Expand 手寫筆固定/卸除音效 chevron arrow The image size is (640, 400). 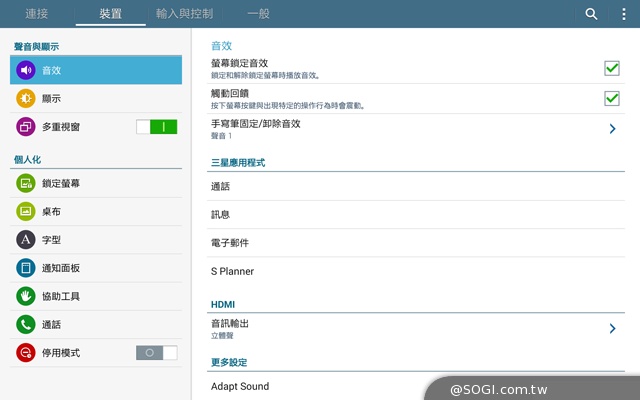[x=612, y=129]
